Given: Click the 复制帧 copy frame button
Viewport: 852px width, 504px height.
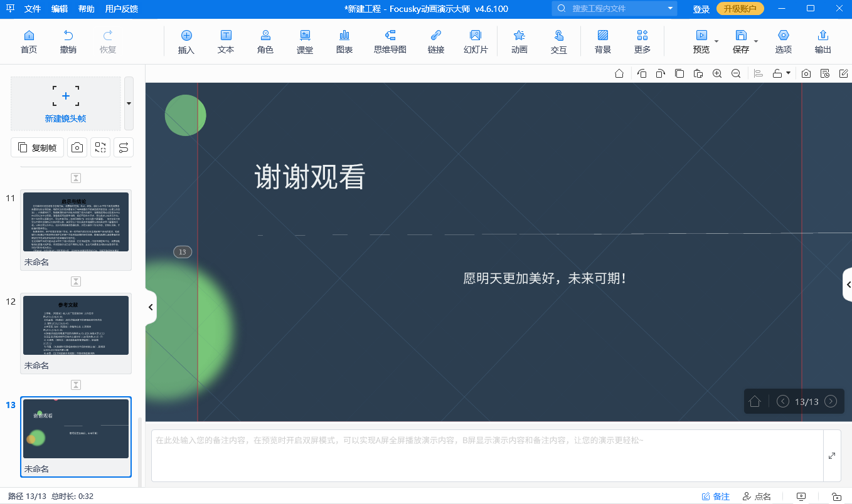Looking at the screenshot, I should (38, 147).
